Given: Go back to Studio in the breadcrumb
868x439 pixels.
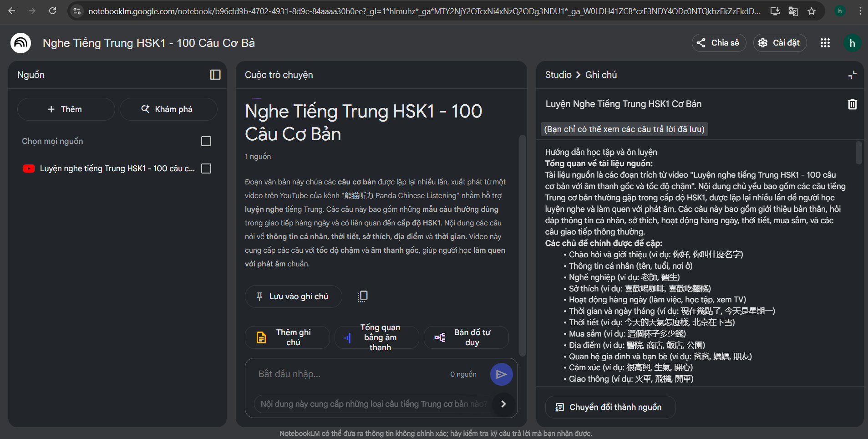Looking at the screenshot, I should 558,75.
